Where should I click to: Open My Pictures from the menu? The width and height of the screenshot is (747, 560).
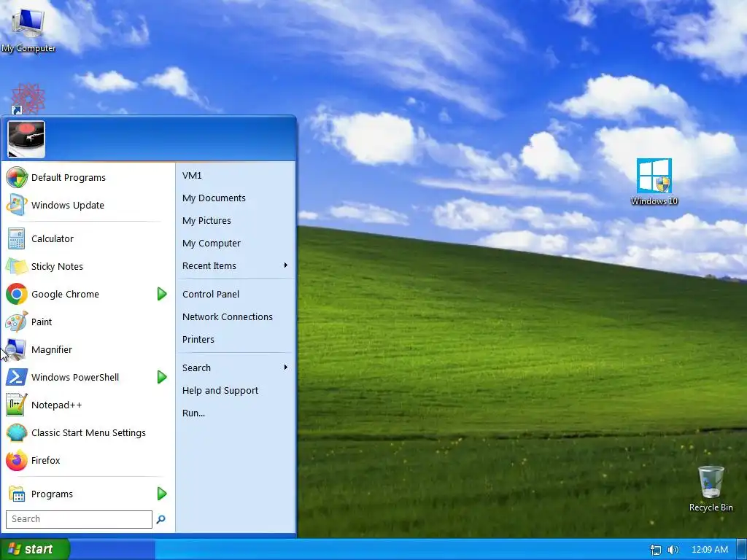point(236,220)
